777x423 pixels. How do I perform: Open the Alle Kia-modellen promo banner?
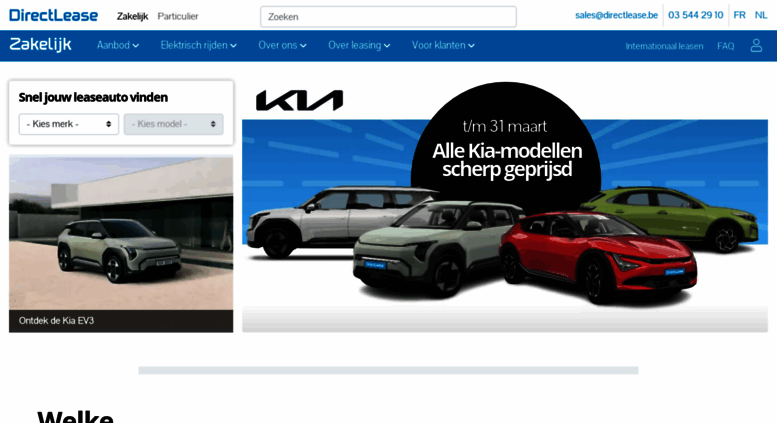pyautogui.click(x=505, y=207)
